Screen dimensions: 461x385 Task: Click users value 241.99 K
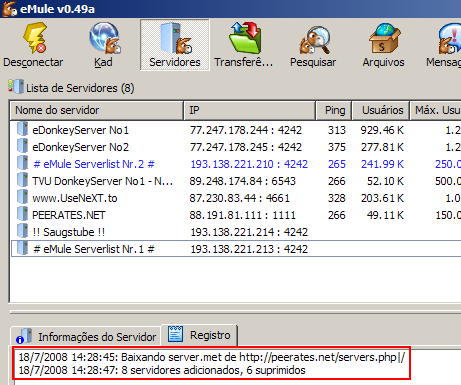pyautogui.click(x=382, y=164)
